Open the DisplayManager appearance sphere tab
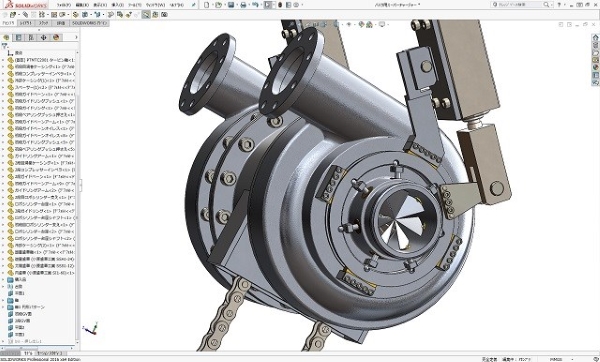The width and height of the screenshot is (600, 362). tap(56, 38)
